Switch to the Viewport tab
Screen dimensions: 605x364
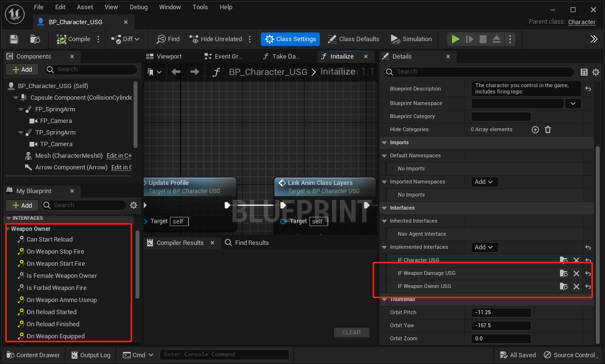tap(164, 57)
